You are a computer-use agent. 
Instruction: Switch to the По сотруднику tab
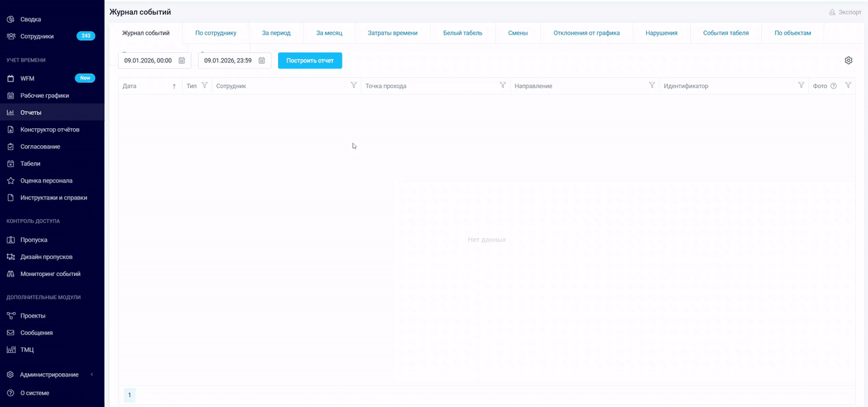pyautogui.click(x=216, y=33)
